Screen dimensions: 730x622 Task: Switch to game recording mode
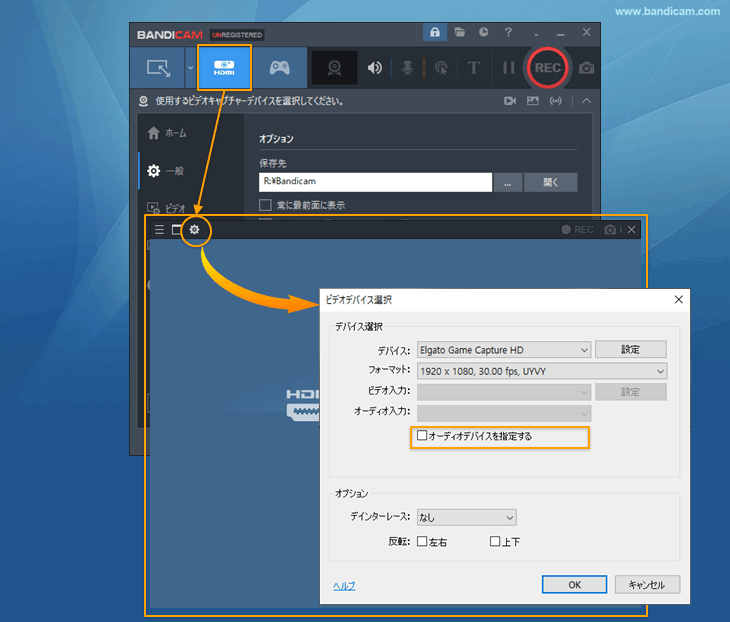280,68
